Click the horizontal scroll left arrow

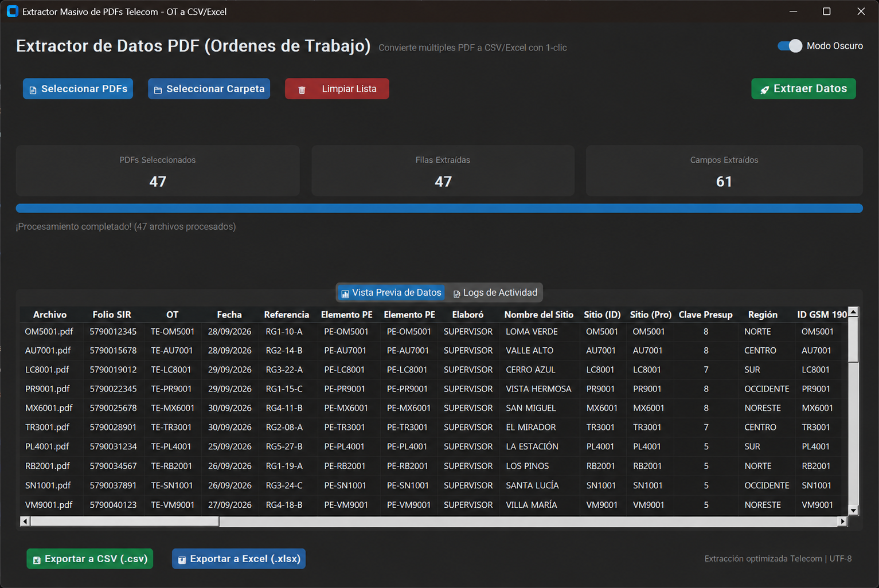(x=25, y=522)
